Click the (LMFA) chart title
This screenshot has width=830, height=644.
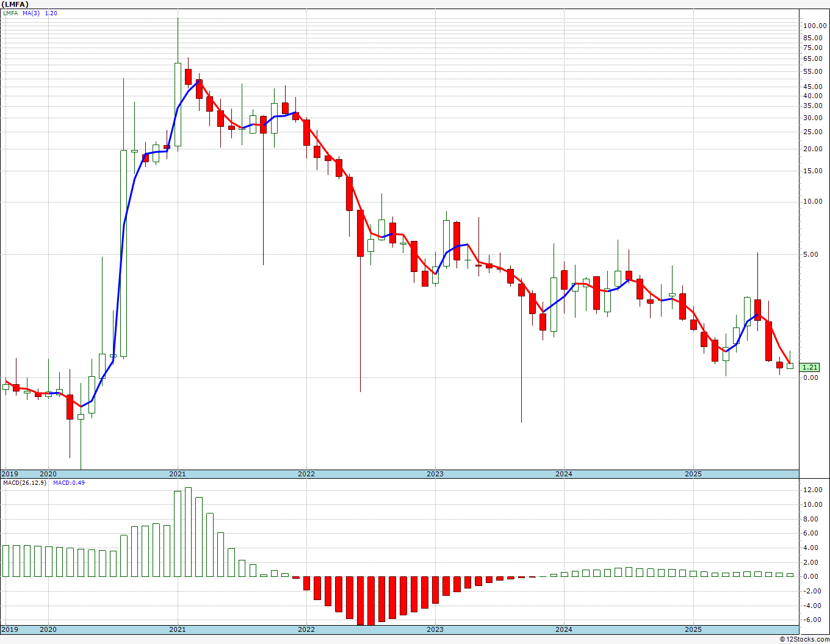click(x=15, y=4)
